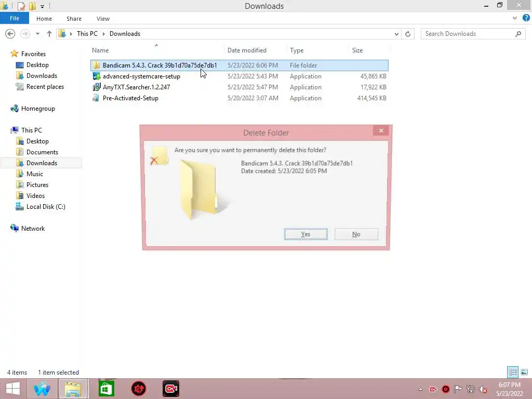532x399 pixels.
Task: Open Documents folder in sidebar
Action: pyautogui.click(x=42, y=152)
